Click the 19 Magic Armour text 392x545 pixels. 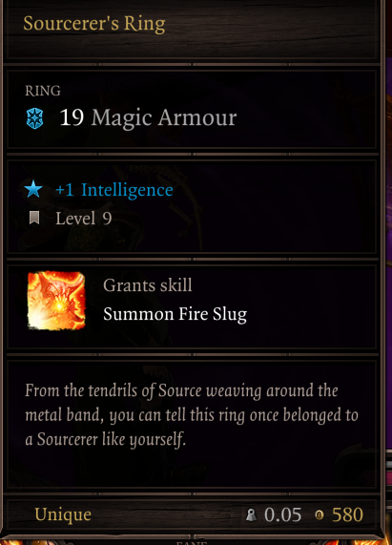tap(148, 117)
